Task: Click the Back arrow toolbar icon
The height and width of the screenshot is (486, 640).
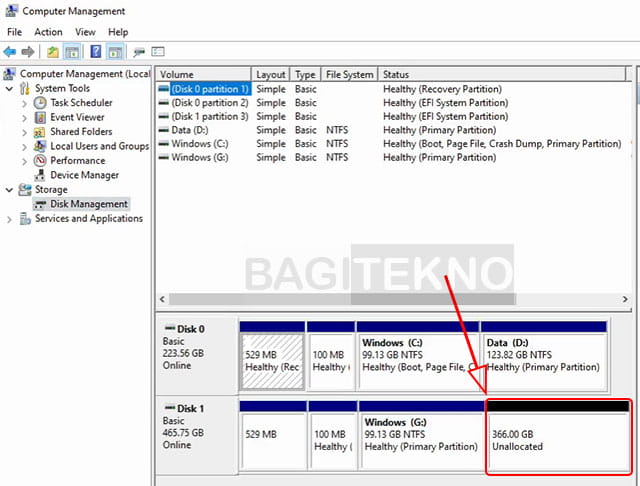Action: pos(9,52)
